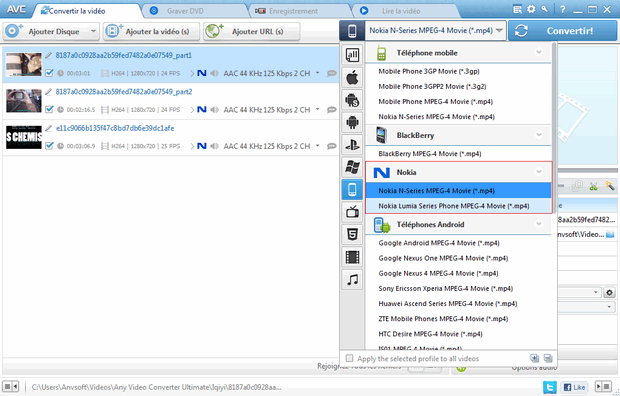Click the Convertir! button
Image resolution: width=620 pixels, height=396 pixels.
[x=562, y=31]
